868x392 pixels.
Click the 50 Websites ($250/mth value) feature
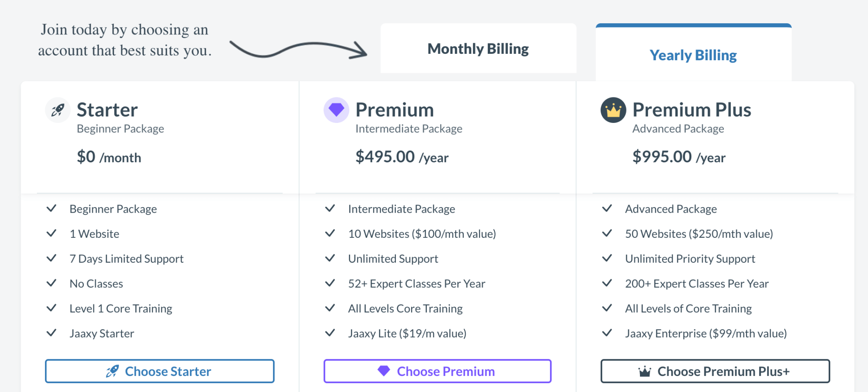699,234
